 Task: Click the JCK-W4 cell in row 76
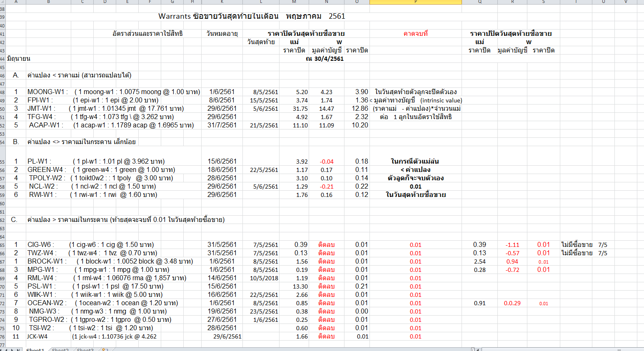point(37,336)
